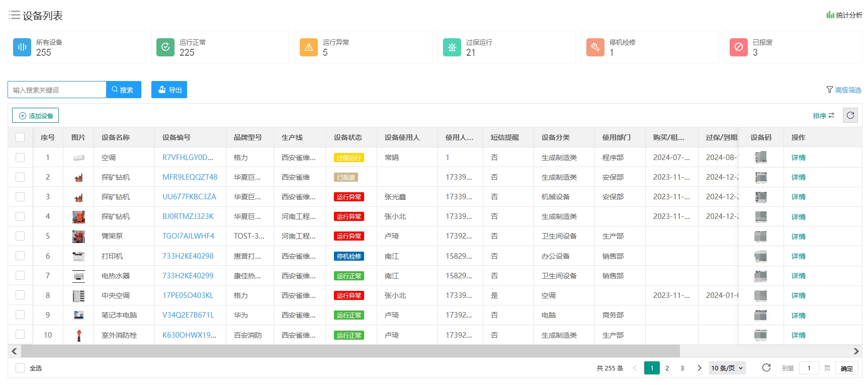
Task: Tick the checkbox for row 3
Action: point(20,197)
